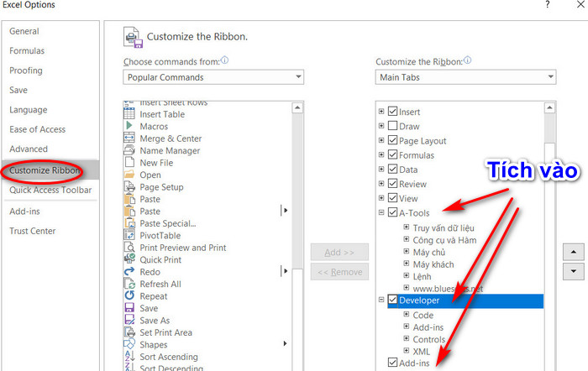Expand the Code group under Developer

pyautogui.click(x=406, y=314)
